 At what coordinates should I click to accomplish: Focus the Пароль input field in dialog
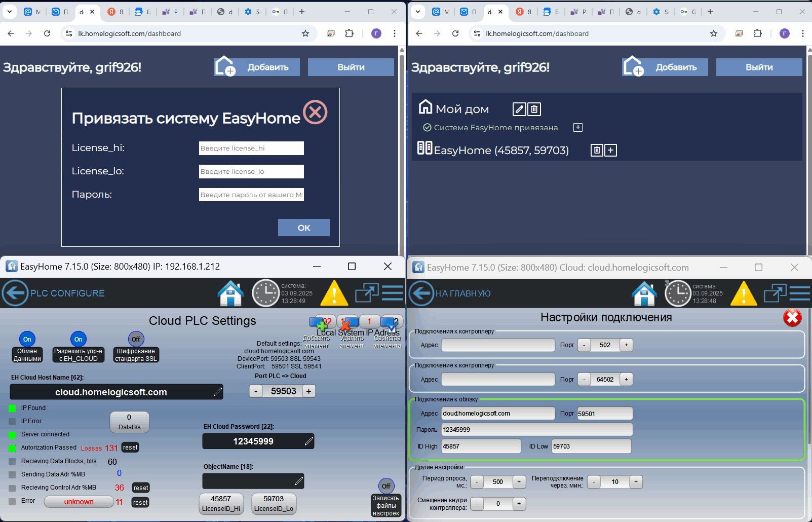[251, 195]
